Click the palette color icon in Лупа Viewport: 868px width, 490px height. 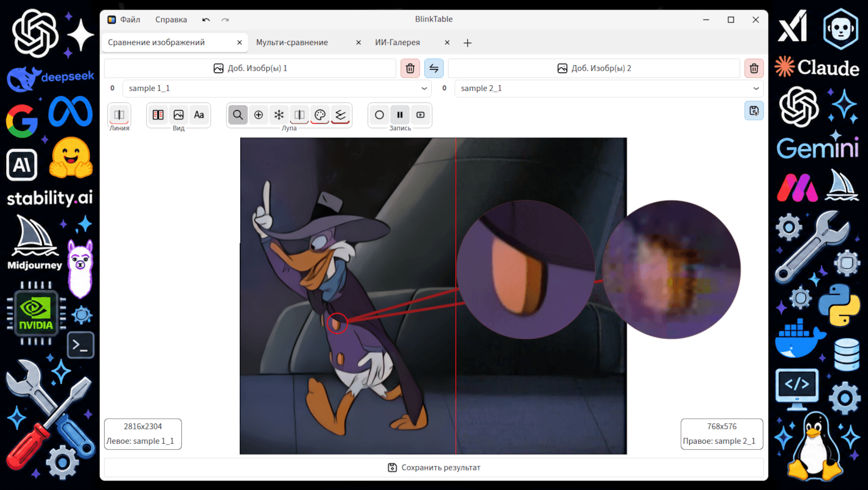(320, 115)
